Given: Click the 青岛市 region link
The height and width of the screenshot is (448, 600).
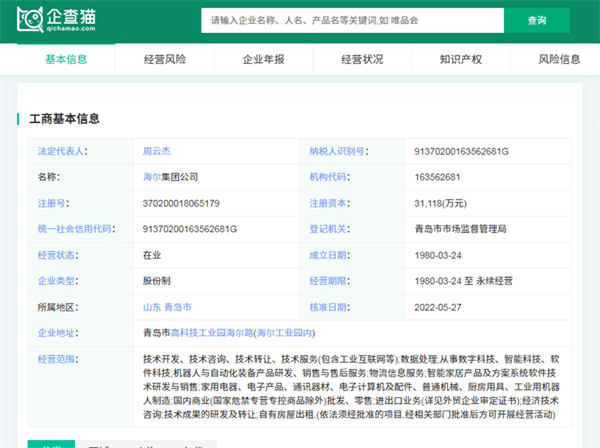Looking at the screenshot, I should tap(178, 307).
